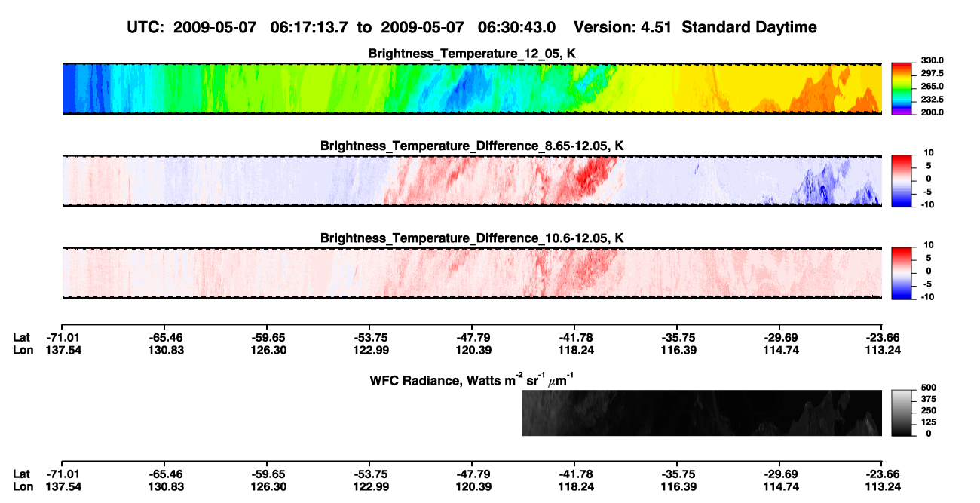This screenshot has width=980, height=503.
Task: Click the rainbow color bar for 12.05 brightness temperature
Action: pyautogui.click(x=902, y=88)
